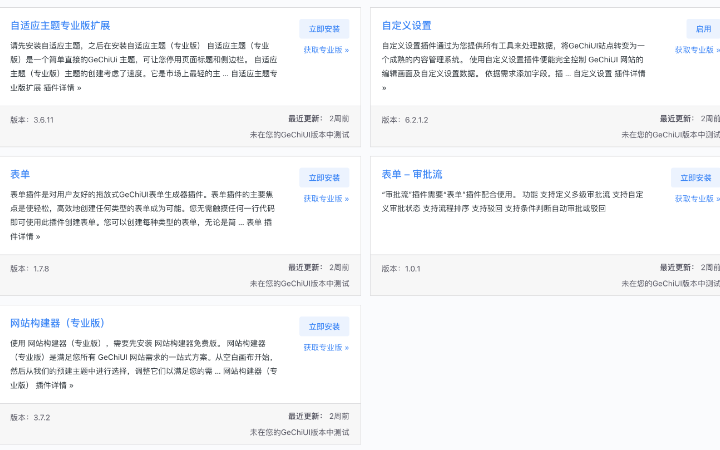Open the 自定义设置 plugin title link
Viewport: 720px width, 450px height.
click(406, 26)
